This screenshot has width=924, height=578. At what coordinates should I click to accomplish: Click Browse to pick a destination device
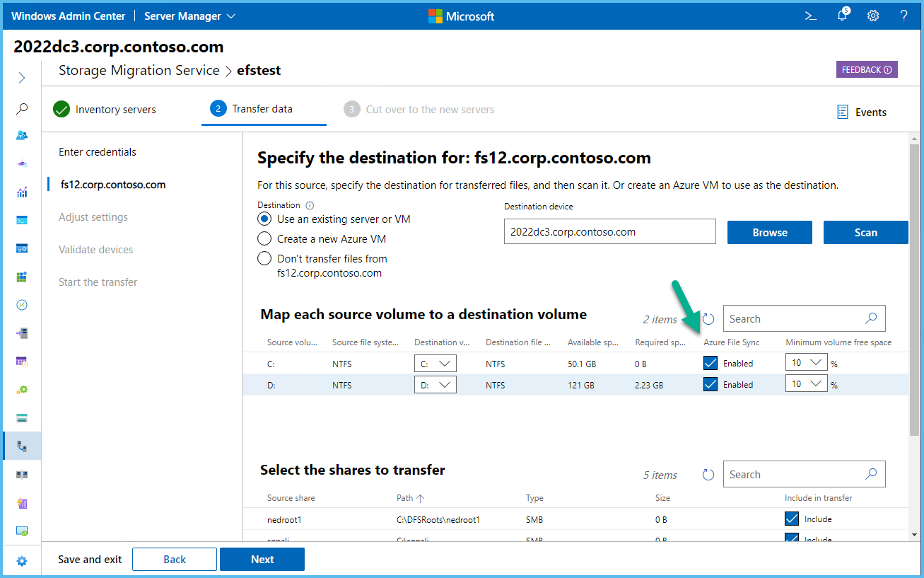click(x=769, y=231)
